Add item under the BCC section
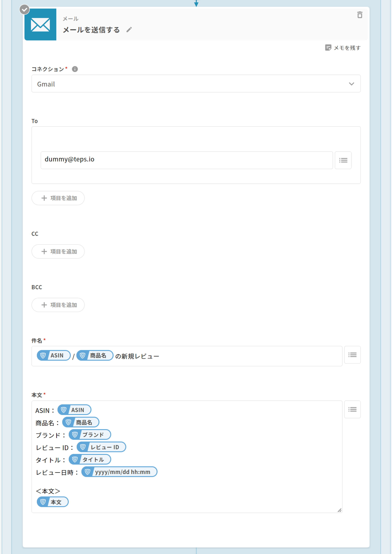The height and width of the screenshot is (554, 392). (x=58, y=305)
